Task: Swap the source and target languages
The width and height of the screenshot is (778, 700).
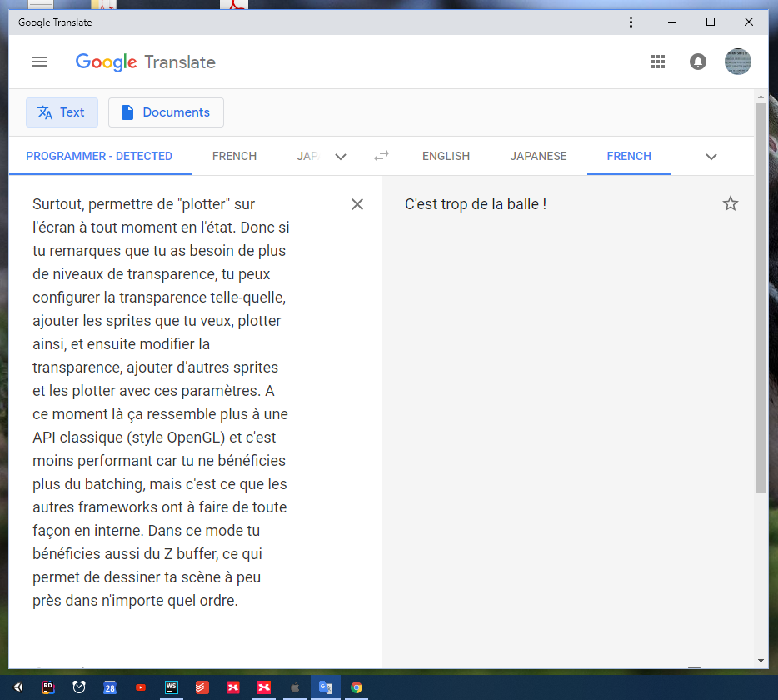Action: [382, 156]
